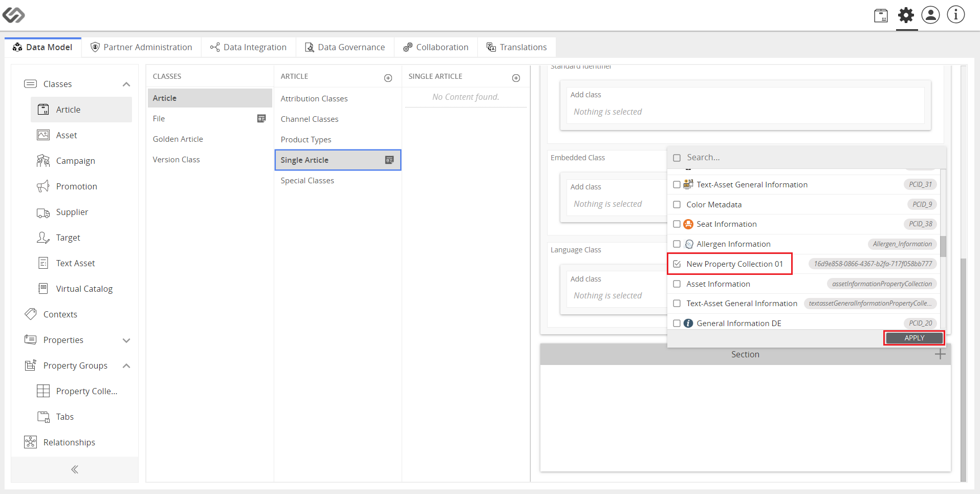Image resolution: width=980 pixels, height=494 pixels.
Task: Switch to Data Governance tab
Action: [345, 47]
